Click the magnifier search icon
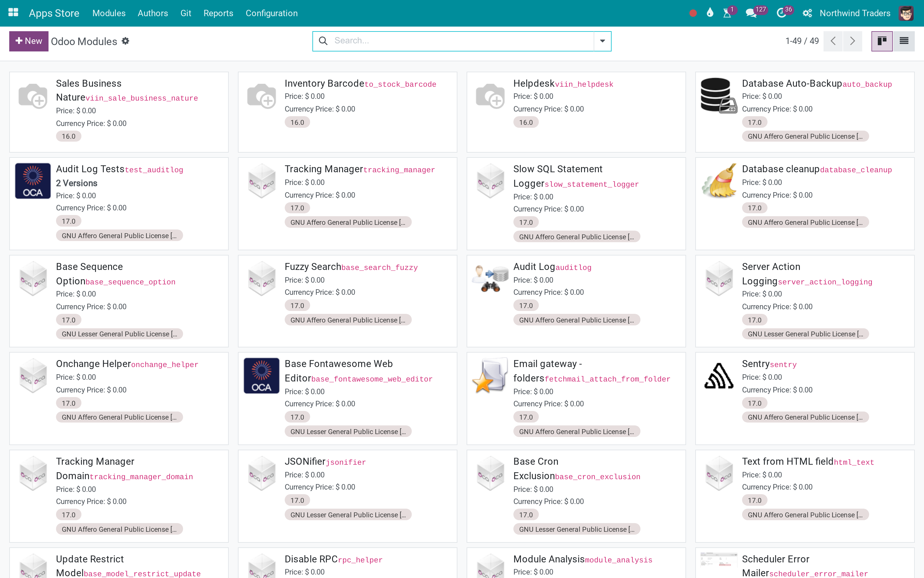 (x=323, y=41)
